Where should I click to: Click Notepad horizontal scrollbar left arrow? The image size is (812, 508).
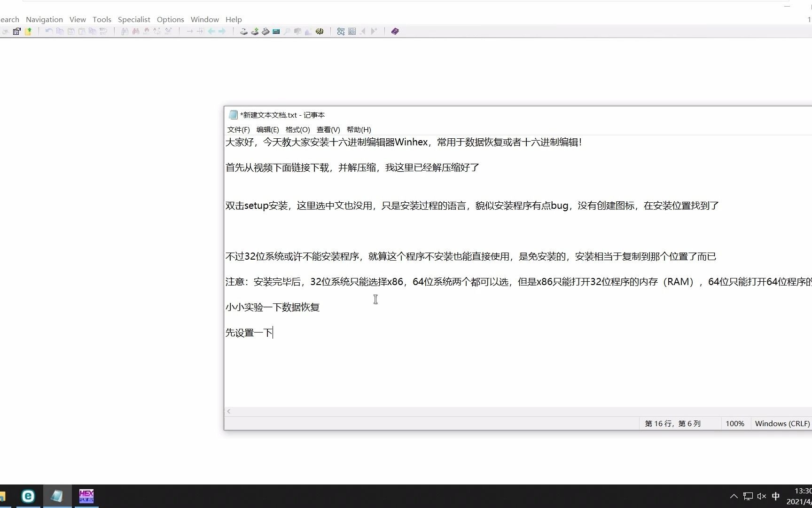(x=229, y=411)
